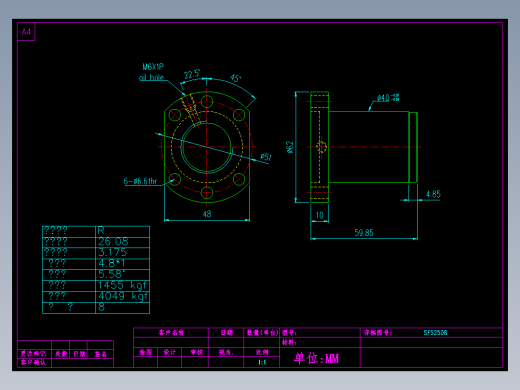The width and height of the screenshot is (520, 390).
Task: Select table value 3.175
Action: [113, 252]
